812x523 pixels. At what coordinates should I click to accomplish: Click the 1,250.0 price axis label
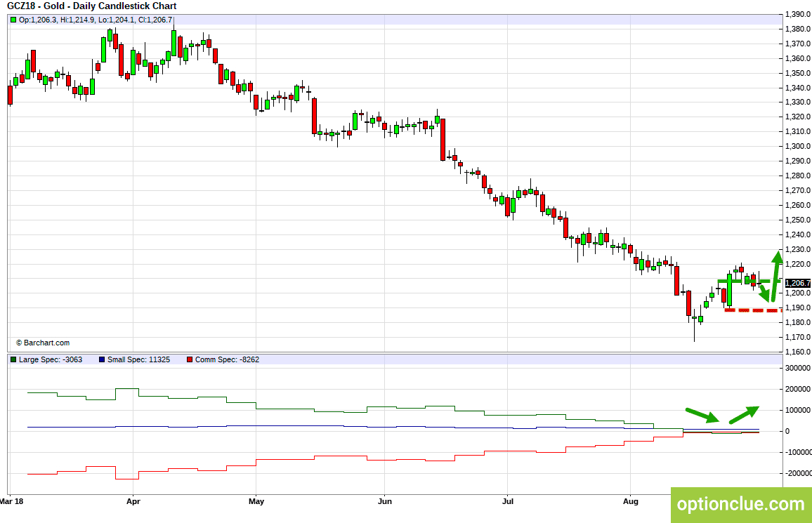tap(798, 220)
